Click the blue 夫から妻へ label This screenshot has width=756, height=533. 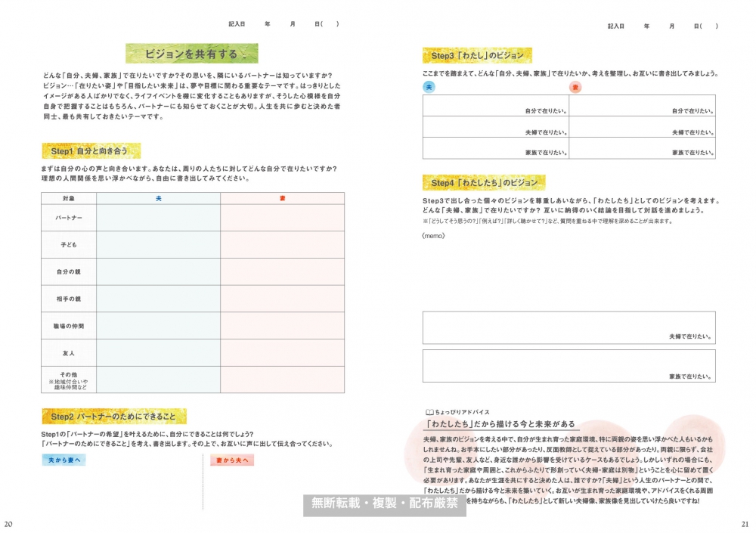point(64,460)
